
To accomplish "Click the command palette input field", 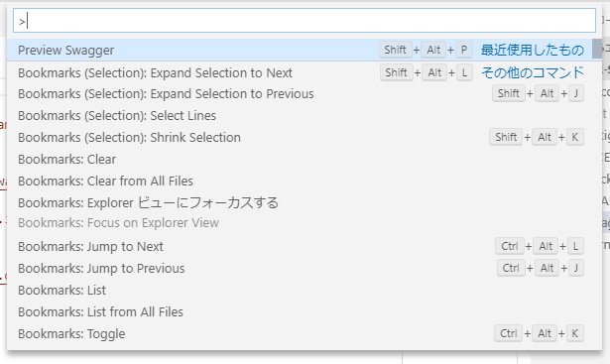I will coord(305,21).
